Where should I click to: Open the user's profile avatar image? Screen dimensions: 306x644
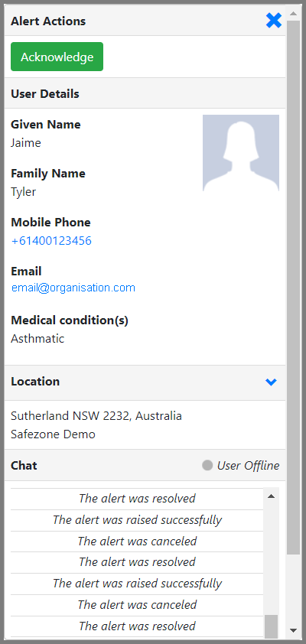click(x=241, y=153)
